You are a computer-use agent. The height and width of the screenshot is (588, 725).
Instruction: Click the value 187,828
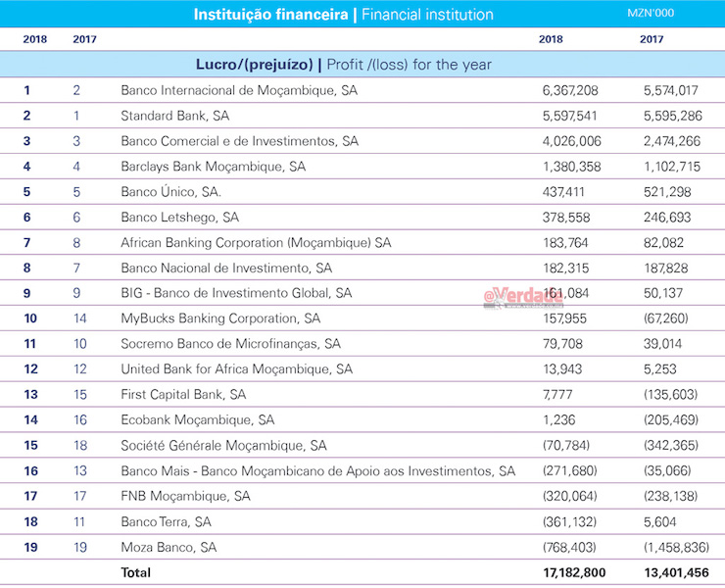[666, 268]
